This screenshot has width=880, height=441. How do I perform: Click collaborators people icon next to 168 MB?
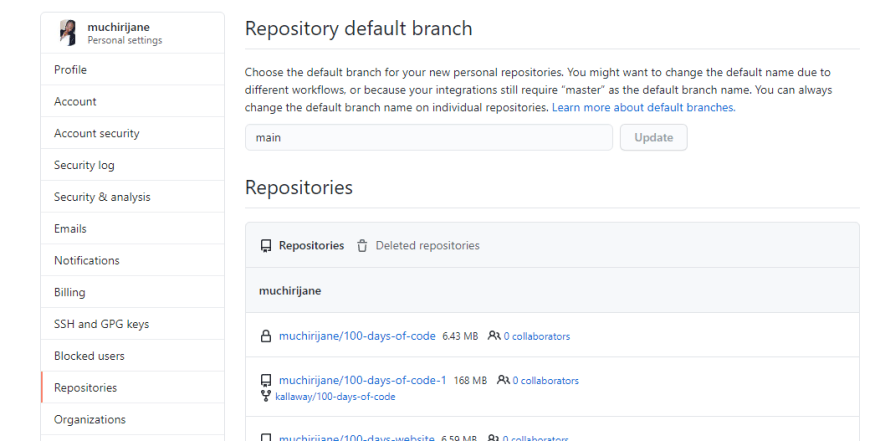pos(503,380)
